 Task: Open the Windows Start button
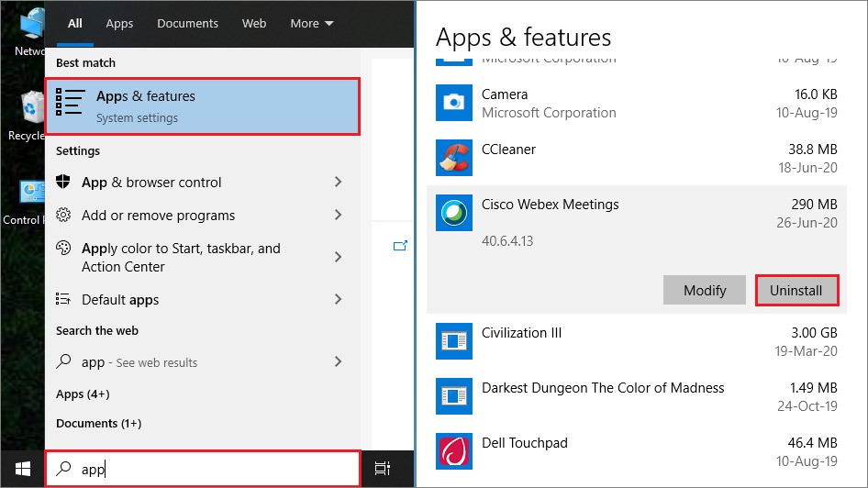coord(23,469)
